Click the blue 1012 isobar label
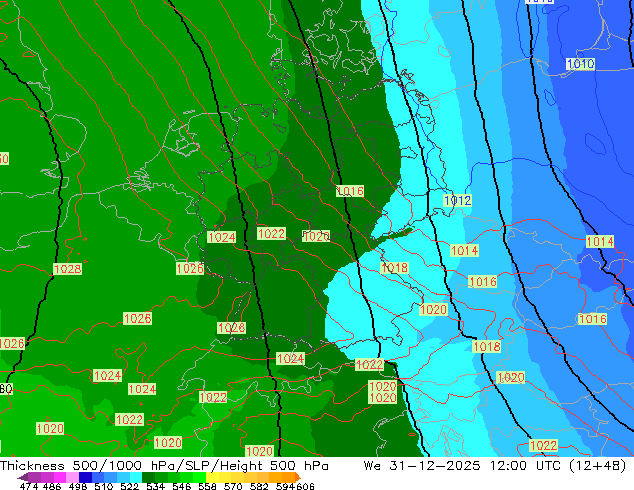Image resolution: width=634 pixels, height=490 pixels. (457, 200)
